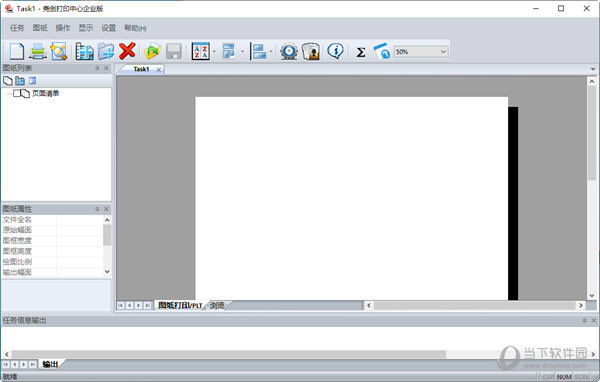Click output panel scroll left arrow

pos(7,354)
